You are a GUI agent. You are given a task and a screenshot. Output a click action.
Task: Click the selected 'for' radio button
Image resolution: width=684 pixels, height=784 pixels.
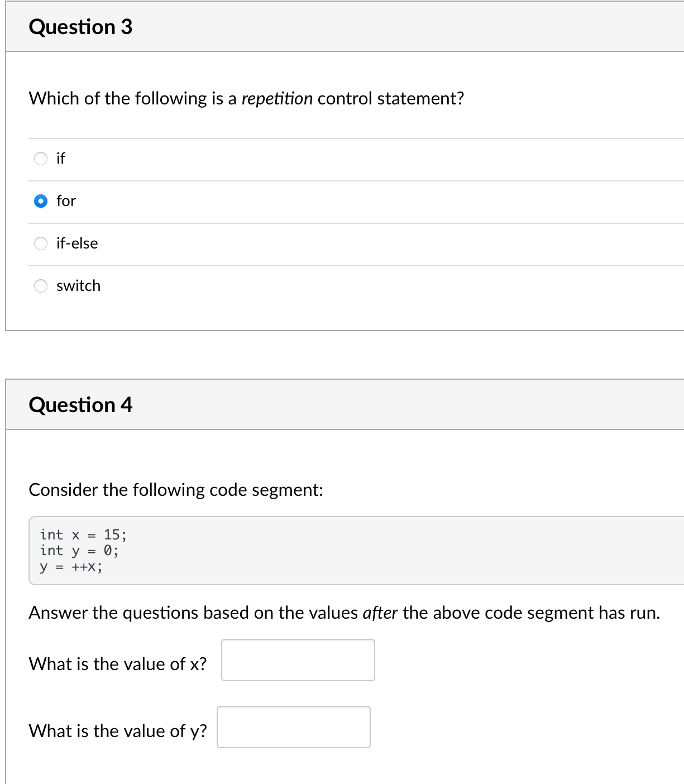(x=41, y=201)
